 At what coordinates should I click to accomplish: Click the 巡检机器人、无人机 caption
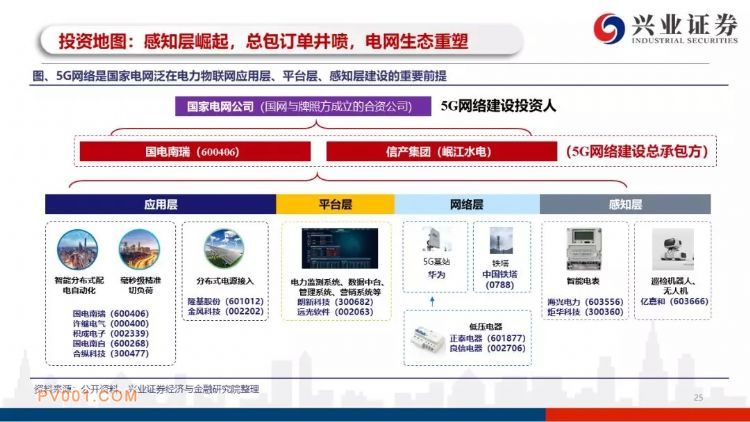point(674,286)
